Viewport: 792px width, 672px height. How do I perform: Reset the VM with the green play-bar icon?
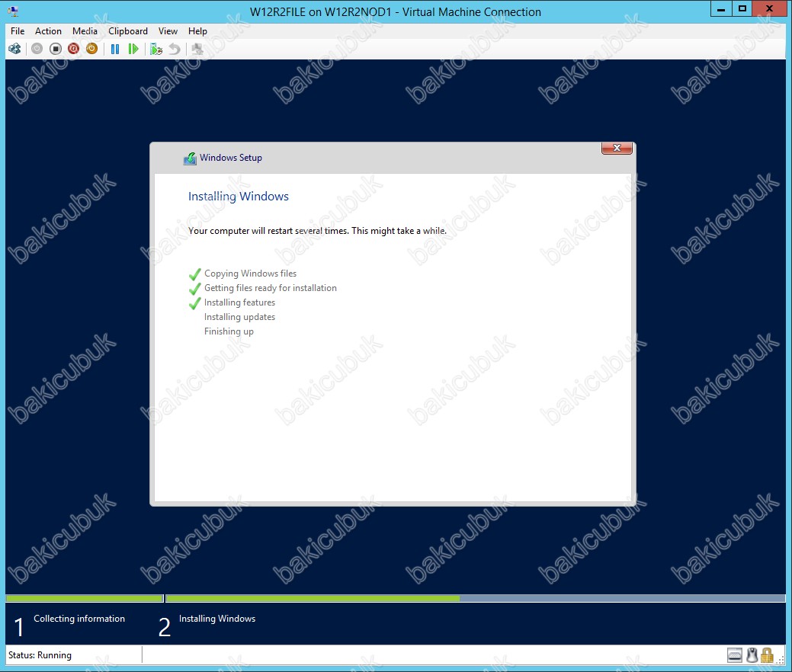(x=133, y=49)
